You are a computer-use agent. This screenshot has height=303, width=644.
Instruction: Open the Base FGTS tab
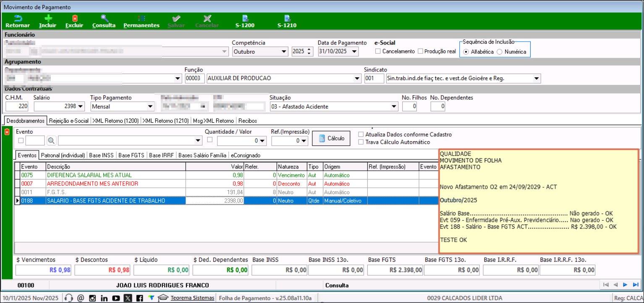coord(131,155)
